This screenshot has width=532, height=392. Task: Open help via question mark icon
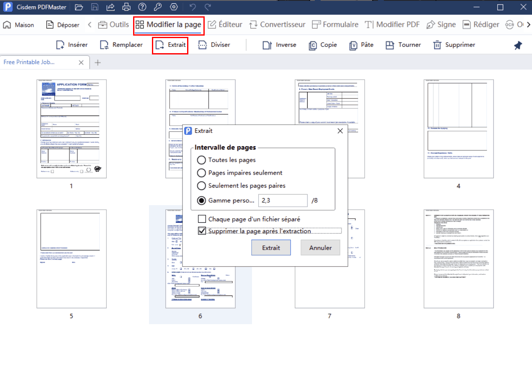(x=142, y=7)
